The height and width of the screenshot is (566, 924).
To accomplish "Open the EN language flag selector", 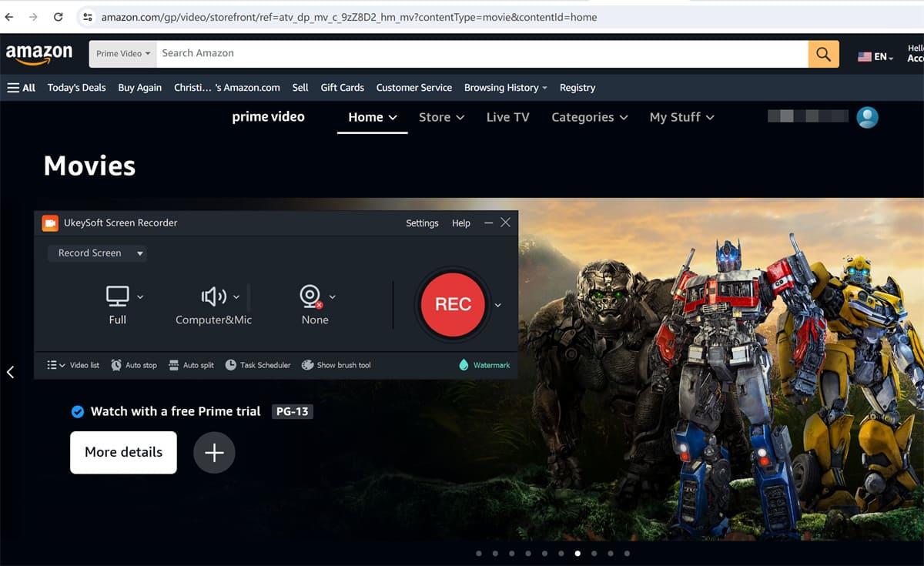I will pos(875,57).
